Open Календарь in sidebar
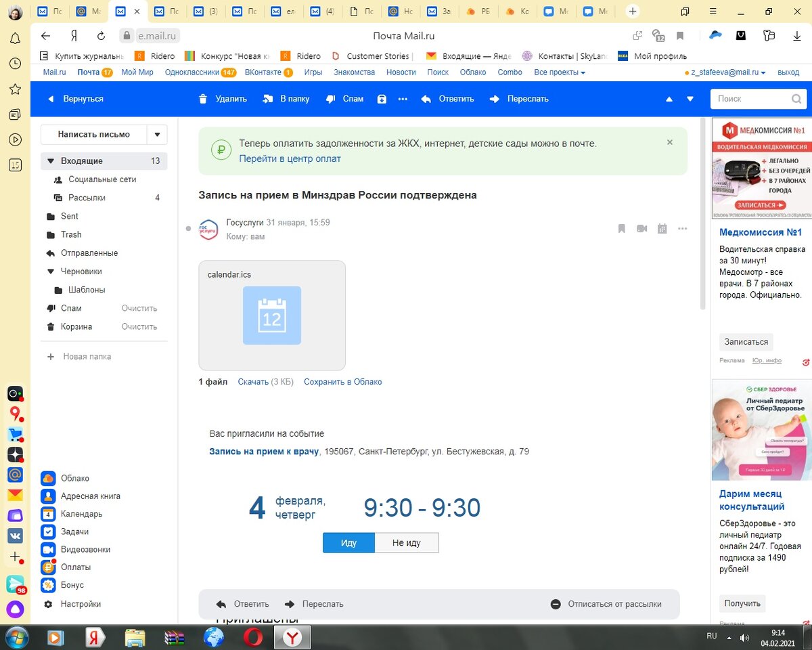Image resolution: width=812 pixels, height=650 pixels. click(81, 514)
